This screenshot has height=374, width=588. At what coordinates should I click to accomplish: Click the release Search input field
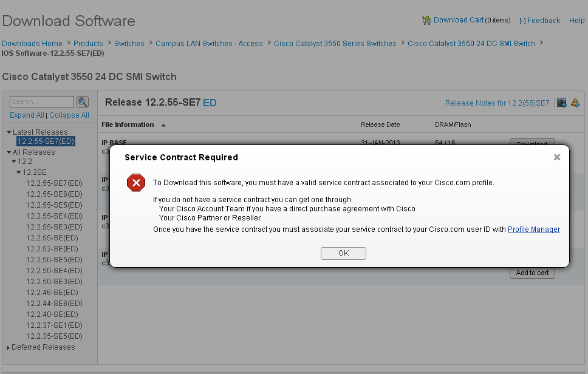click(42, 102)
